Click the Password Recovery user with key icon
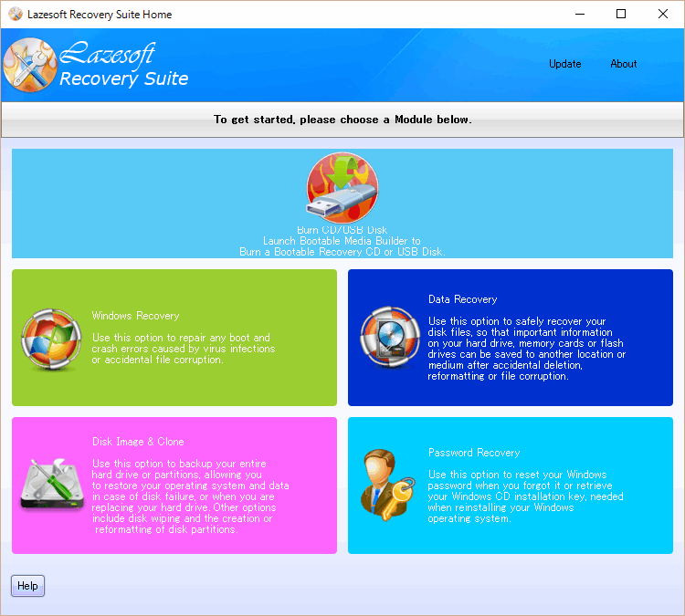The image size is (685, 616). [x=388, y=485]
